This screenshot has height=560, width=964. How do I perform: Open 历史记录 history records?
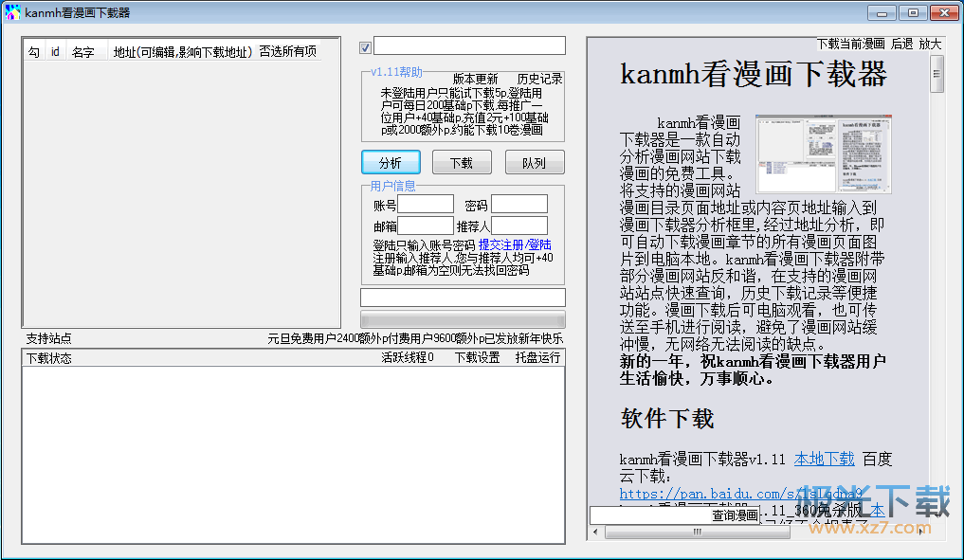coord(539,79)
